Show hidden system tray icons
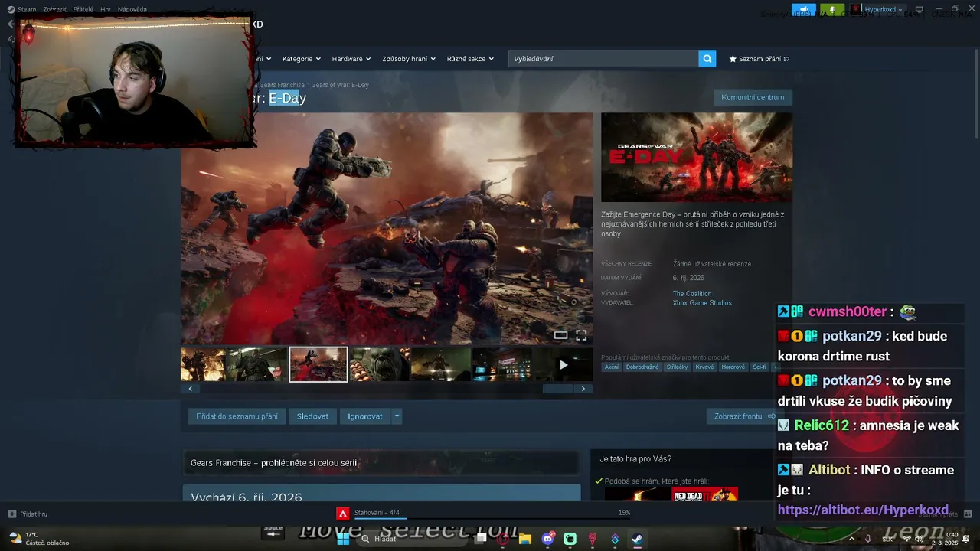The height and width of the screenshot is (551, 980). pos(851,539)
